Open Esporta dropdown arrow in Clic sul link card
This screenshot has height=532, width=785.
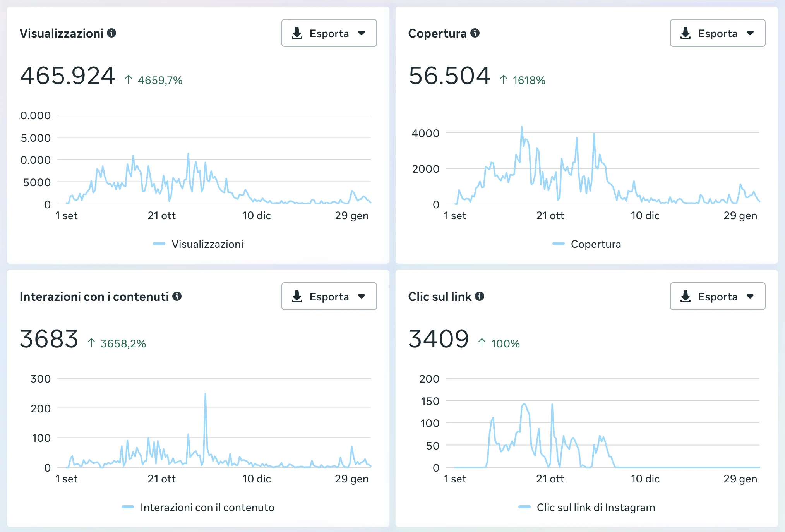(x=751, y=297)
